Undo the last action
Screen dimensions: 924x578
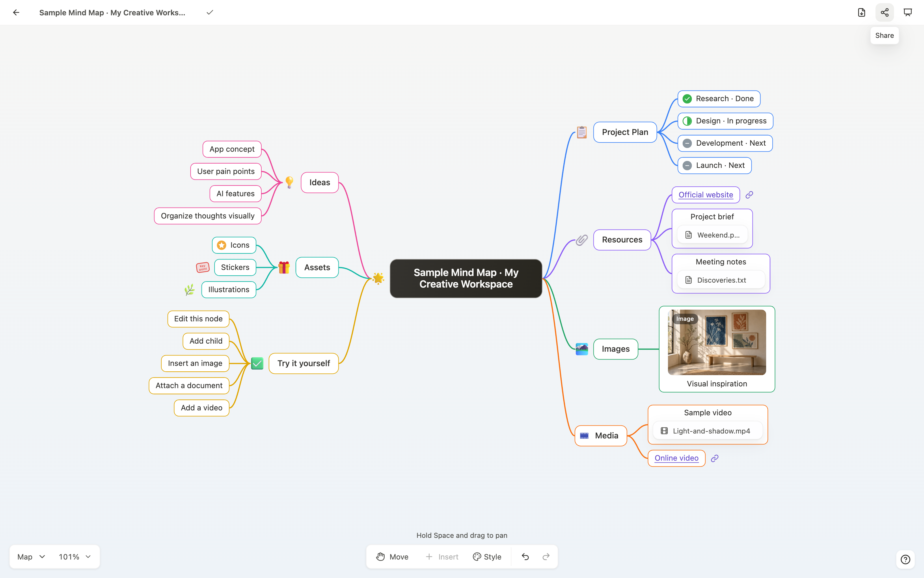coord(526,557)
